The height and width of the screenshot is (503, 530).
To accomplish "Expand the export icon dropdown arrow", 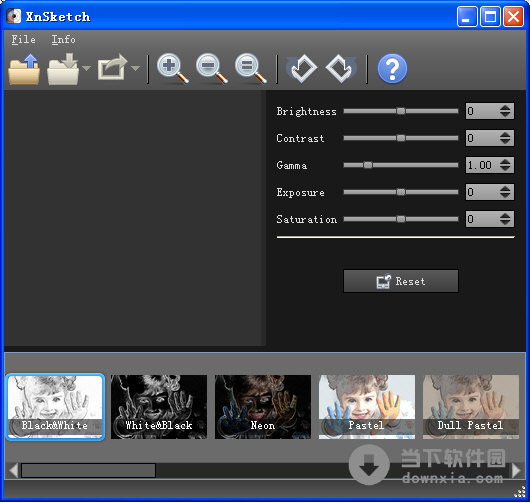I will click(x=136, y=68).
